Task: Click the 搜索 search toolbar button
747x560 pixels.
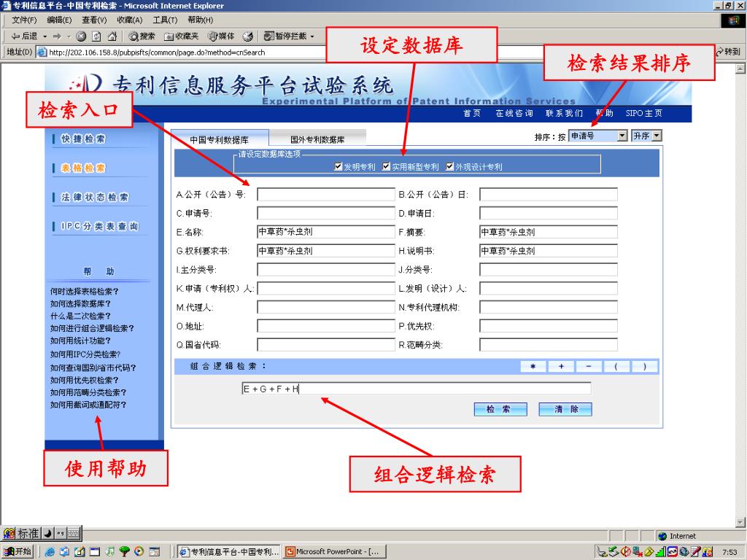Action: [x=142, y=36]
